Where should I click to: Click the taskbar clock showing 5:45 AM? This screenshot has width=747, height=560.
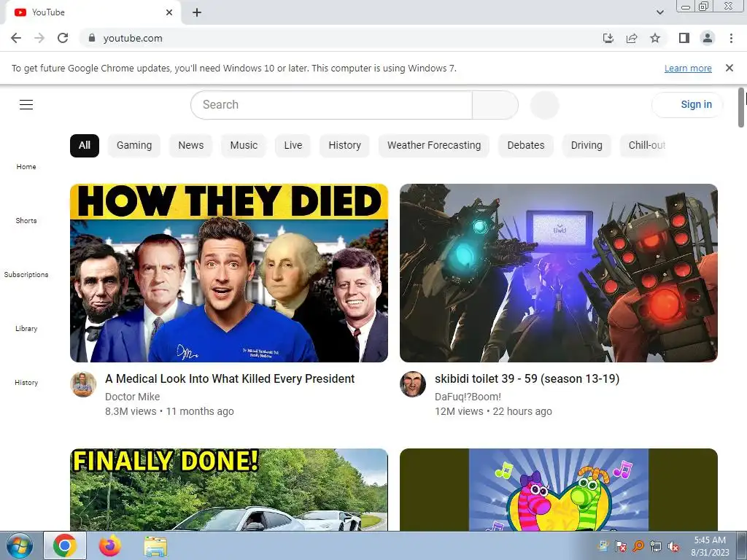[x=710, y=546]
